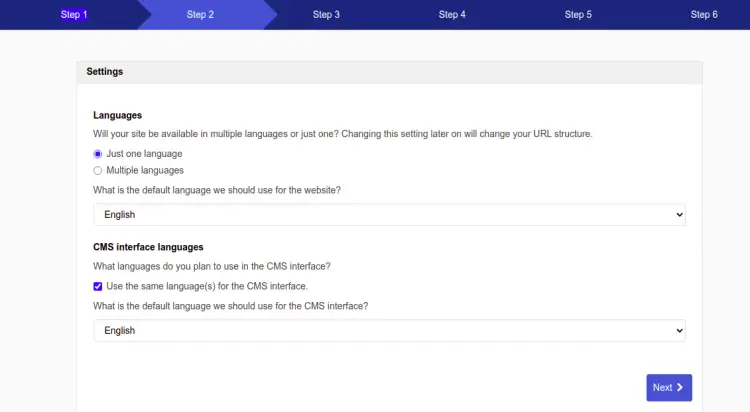Select Step 5 in the step bar

pos(578,15)
